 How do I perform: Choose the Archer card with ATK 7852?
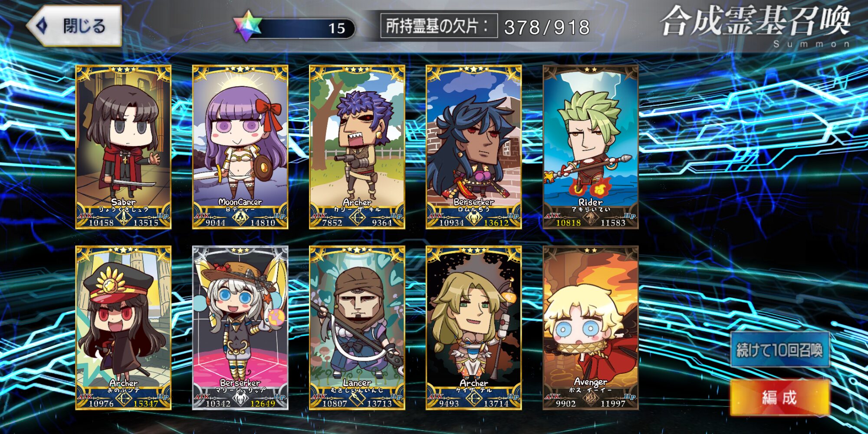[357, 147]
